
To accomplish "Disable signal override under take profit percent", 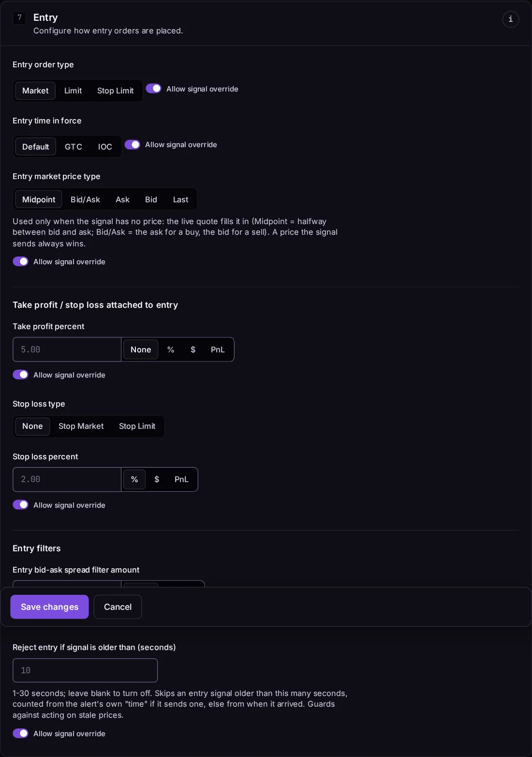I will pos(20,375).
